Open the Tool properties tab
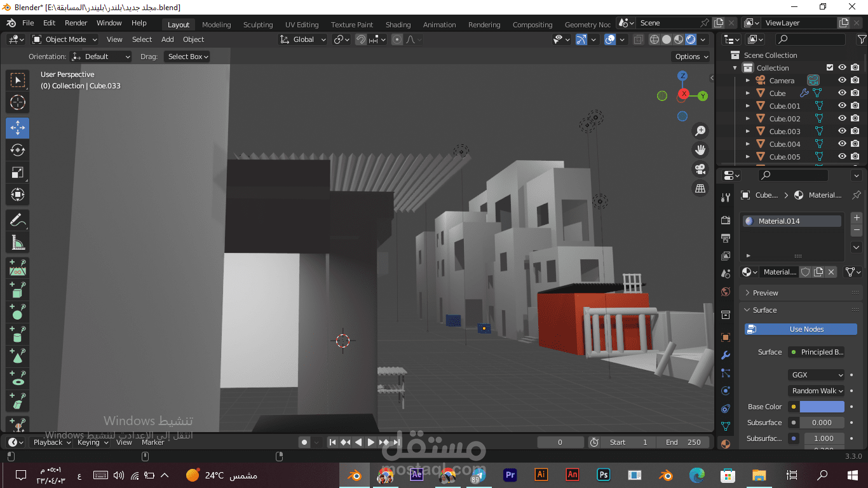Viewport: 868px width, 488px height. coord(726,198)
